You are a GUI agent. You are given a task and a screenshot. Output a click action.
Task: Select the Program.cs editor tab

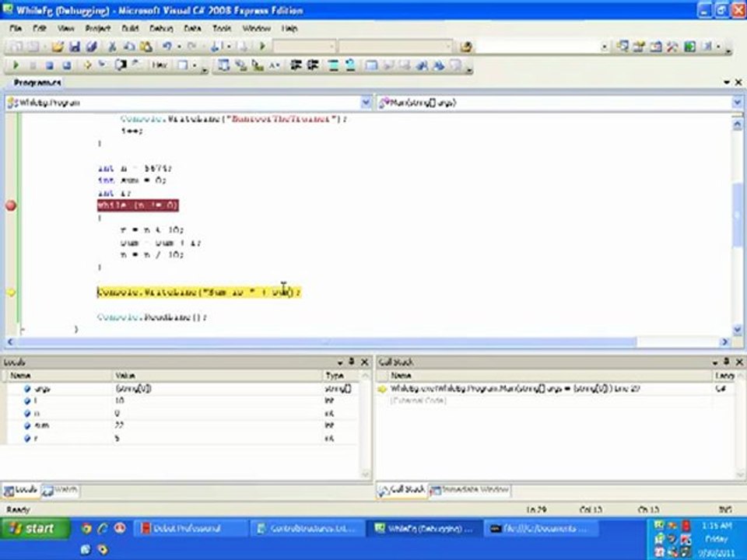tap(37, 82)
